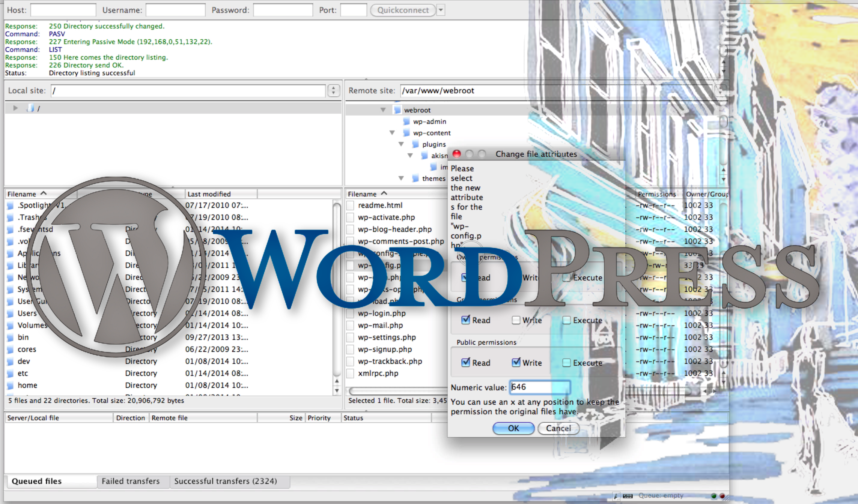Viewport: 858px width, 504px height.
Task: Collapse the themes tree node
Action: (401, 178)
